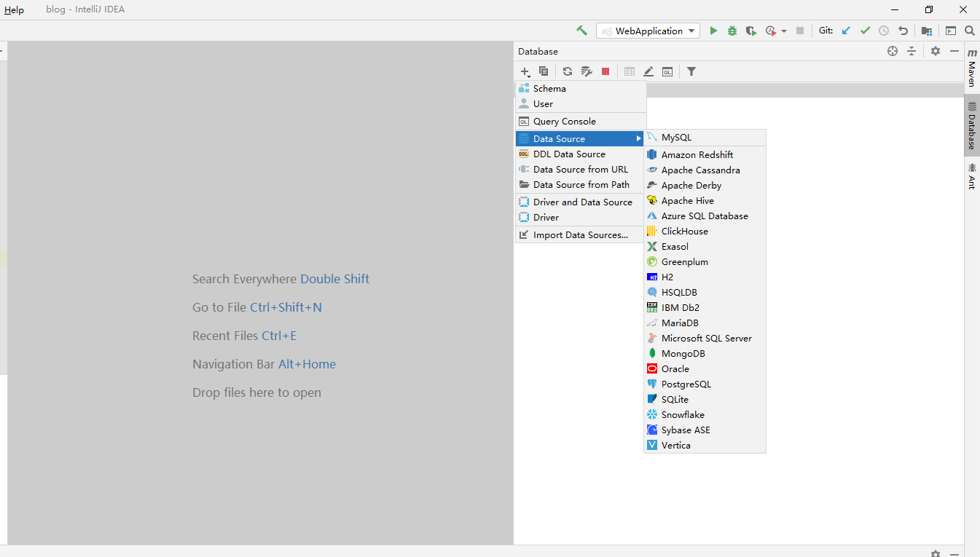Select Vertica data source
Screen dimensions: 980x557
705,445
